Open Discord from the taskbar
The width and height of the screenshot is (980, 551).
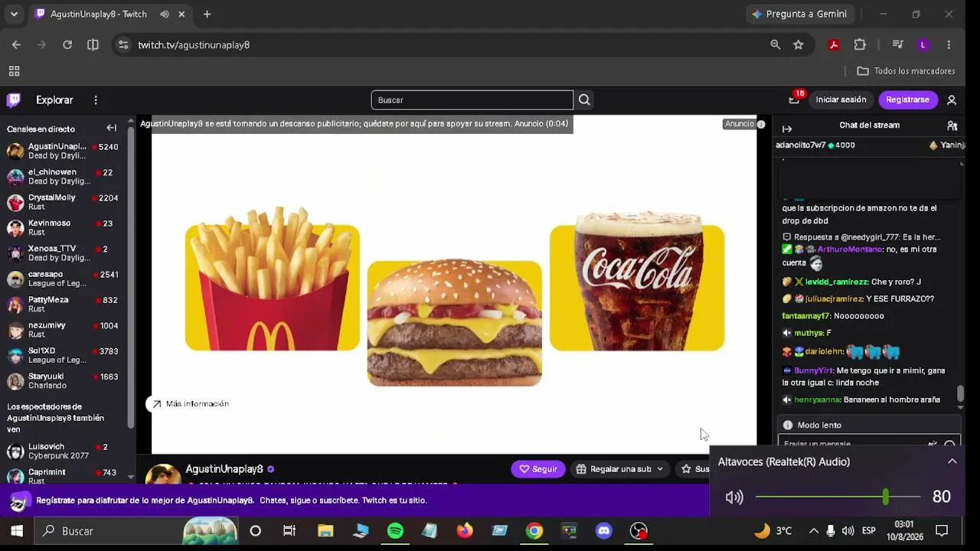point(604,530)
